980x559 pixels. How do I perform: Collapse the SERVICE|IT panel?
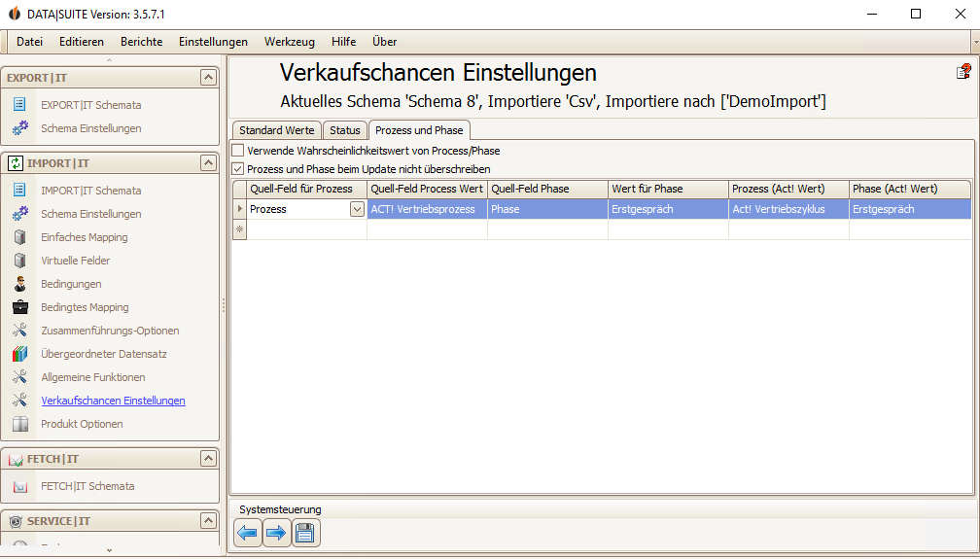(208, 521)
